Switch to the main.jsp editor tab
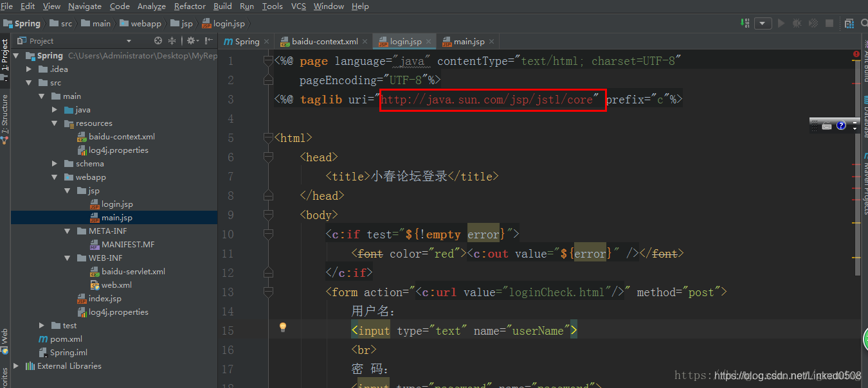868x388 pixels. (x=468, y=42)
